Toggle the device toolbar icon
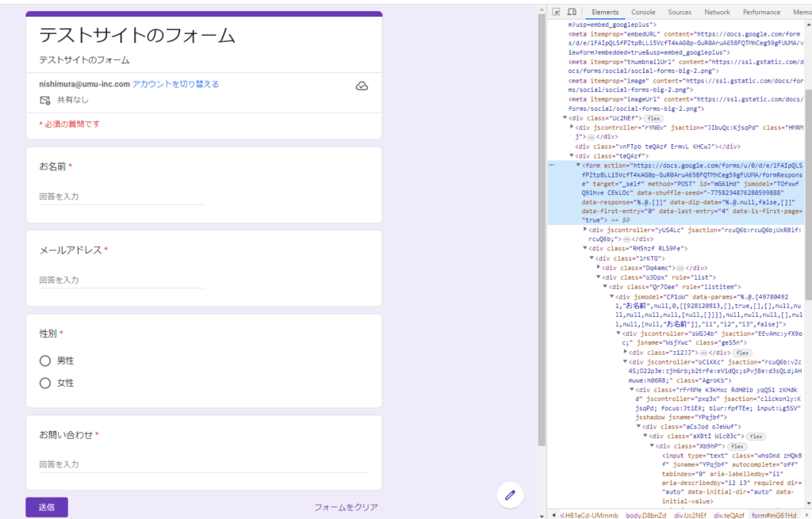 coord(572,12)
